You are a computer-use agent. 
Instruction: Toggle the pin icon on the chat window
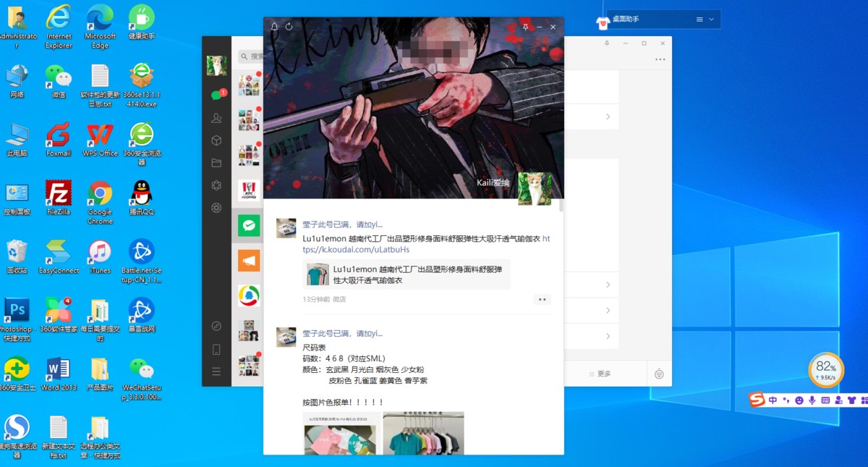pyautogui.click(x=525, y=27)
